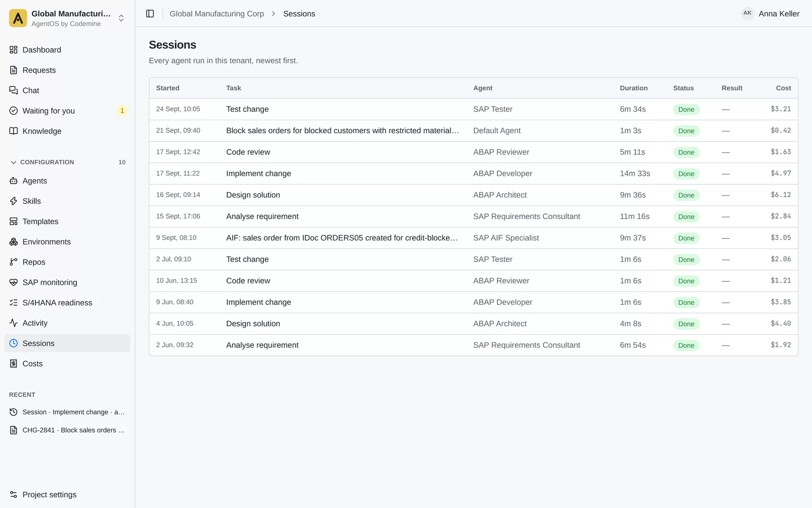This screenshot has width=812, height=508.
Task: Click the Dashboard grid icon
Action: pos(14,50)
